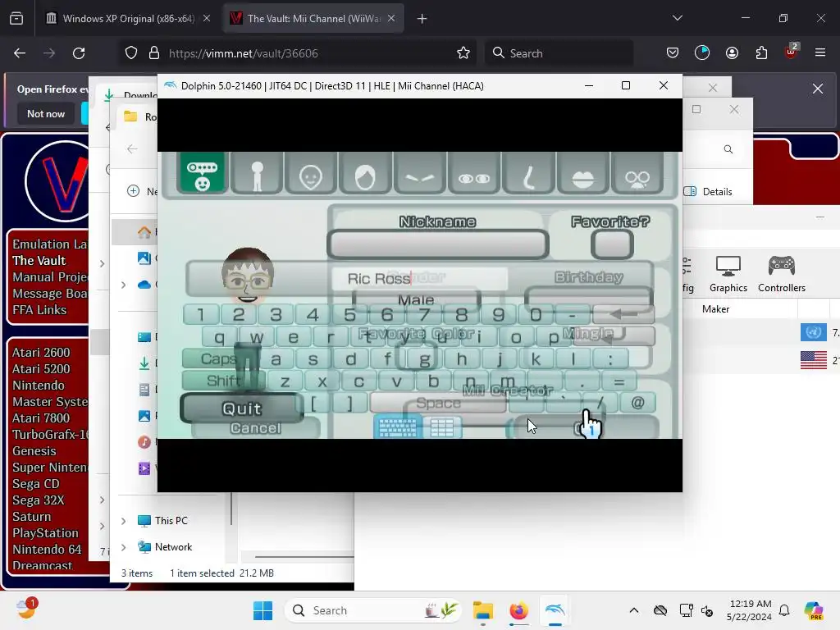Open the Mii glasses and features tab
The width and height of the screenshot is (840, 630).
coord(637,172)
